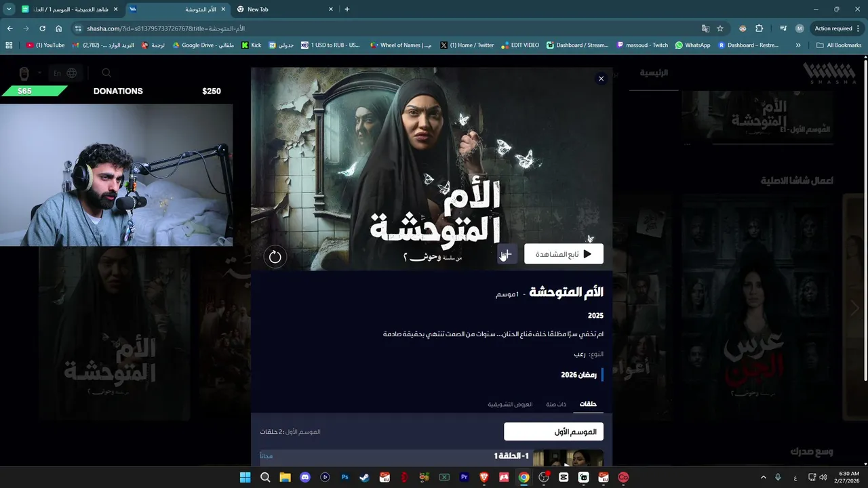Click next arrow of background carousel
The image size is (868, 488).
click(854, 309)
